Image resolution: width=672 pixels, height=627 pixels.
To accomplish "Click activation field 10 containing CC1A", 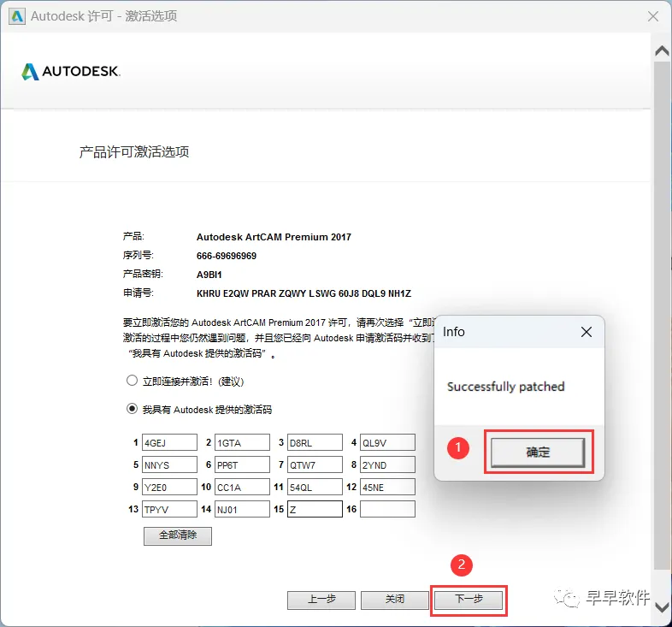I will pos(242,488).
